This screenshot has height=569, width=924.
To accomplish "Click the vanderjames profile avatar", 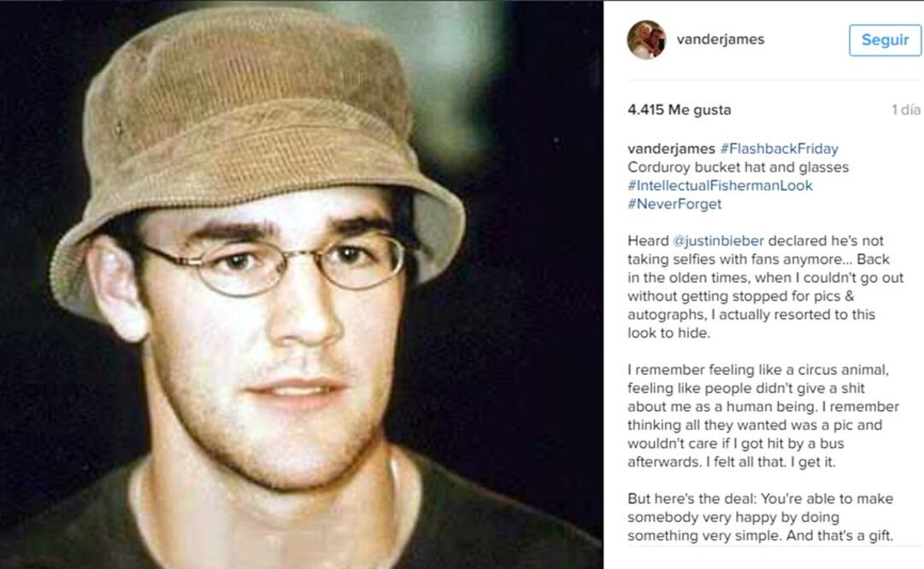I will point(646,40).
